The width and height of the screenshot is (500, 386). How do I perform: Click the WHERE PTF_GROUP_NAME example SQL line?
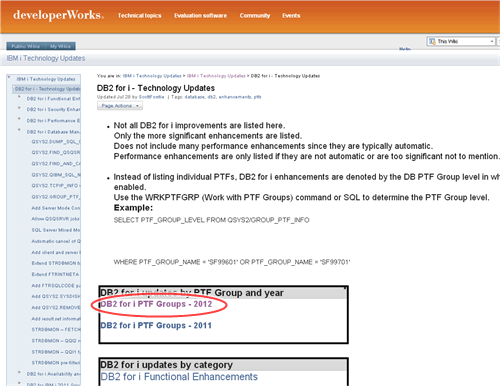(232, 262)
